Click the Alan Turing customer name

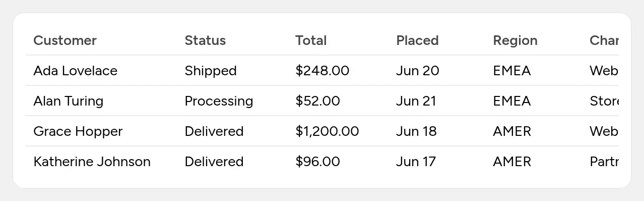pyautogui.click(x=69, y=101)
